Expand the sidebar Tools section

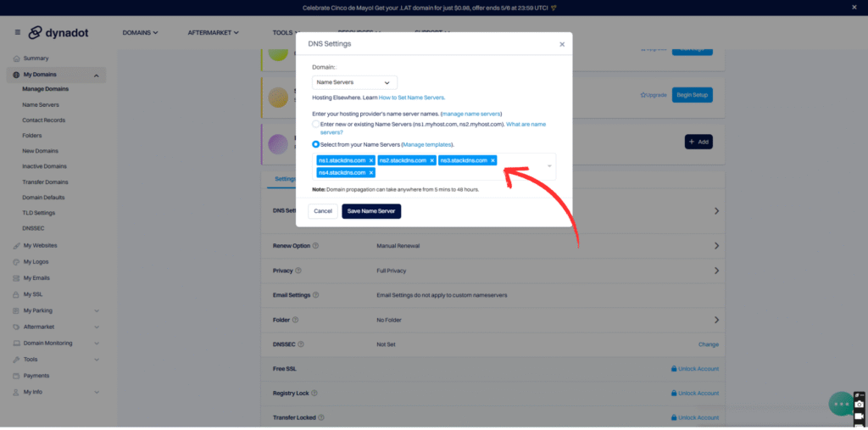click(97, 360)
